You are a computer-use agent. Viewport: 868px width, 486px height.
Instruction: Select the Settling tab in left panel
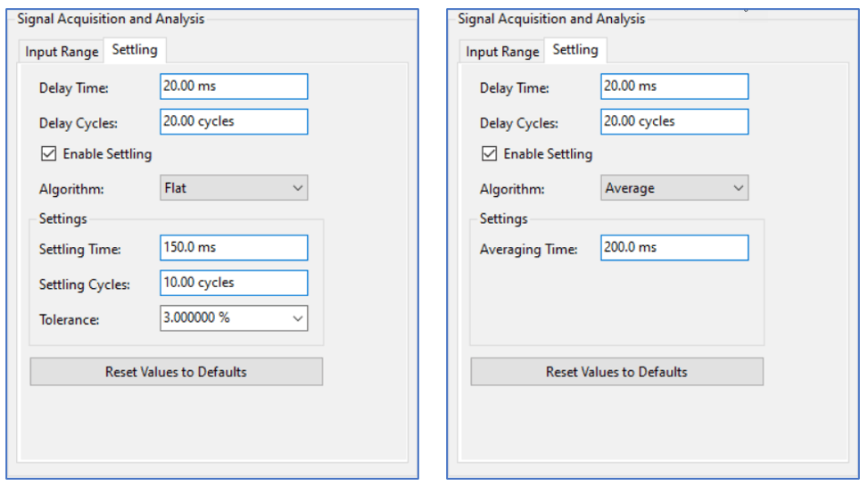point(135,50)
